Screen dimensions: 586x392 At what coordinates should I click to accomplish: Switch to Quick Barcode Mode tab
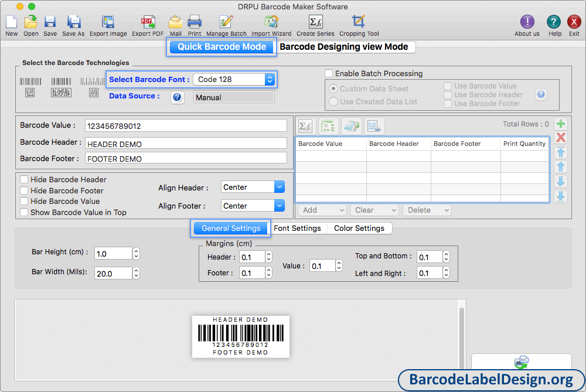222,47
